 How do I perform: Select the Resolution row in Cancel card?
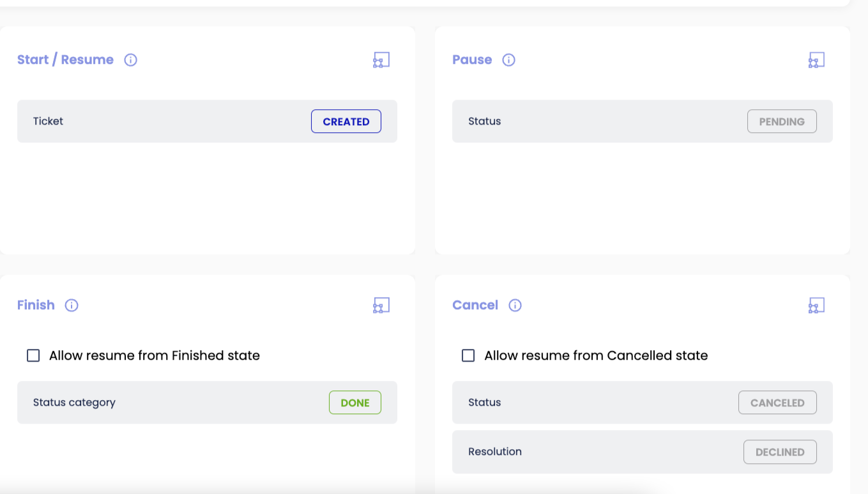point(594,452)
